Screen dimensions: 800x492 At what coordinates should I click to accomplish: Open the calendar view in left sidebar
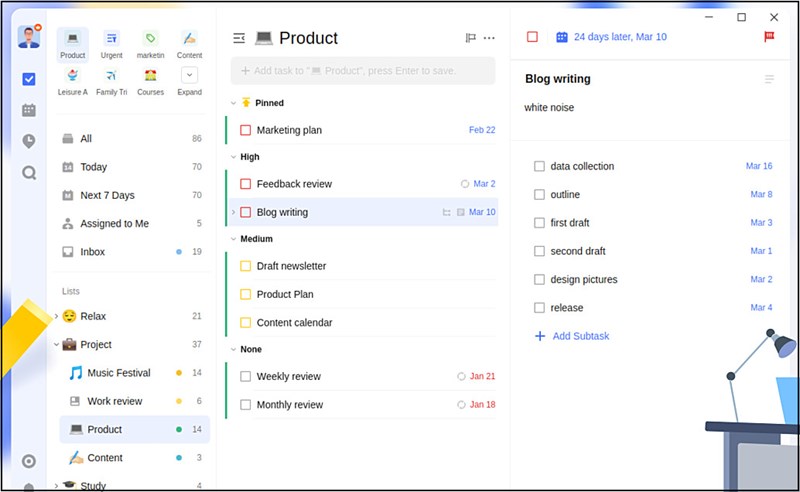click(x=29, y=110)
